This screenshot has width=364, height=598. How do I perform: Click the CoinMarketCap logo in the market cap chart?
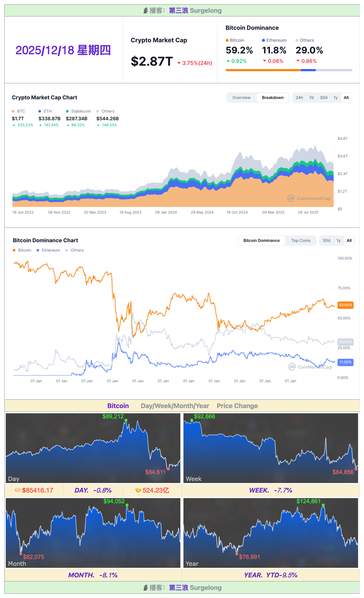309,198
